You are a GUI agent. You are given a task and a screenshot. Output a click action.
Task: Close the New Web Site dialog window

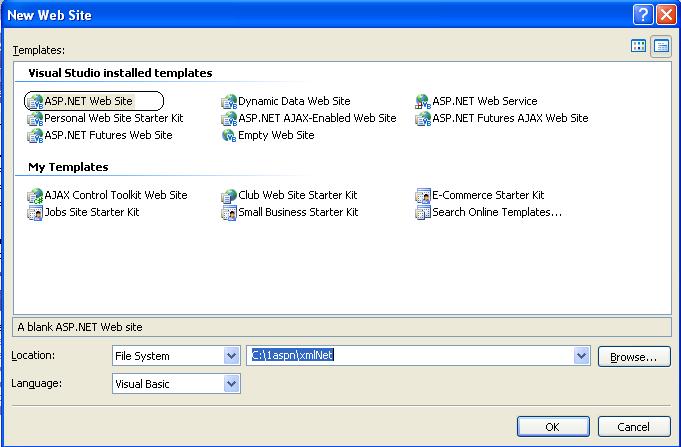click(x=666, y=15)
